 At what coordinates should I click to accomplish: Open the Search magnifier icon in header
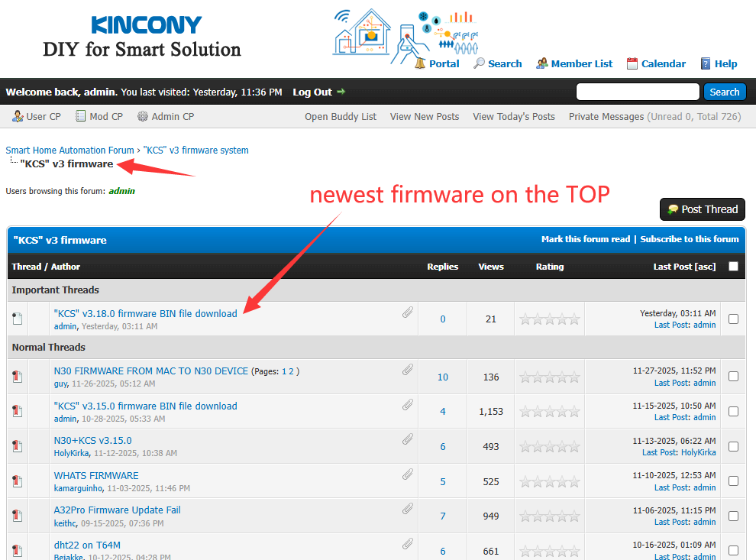[x=479, y=63]
